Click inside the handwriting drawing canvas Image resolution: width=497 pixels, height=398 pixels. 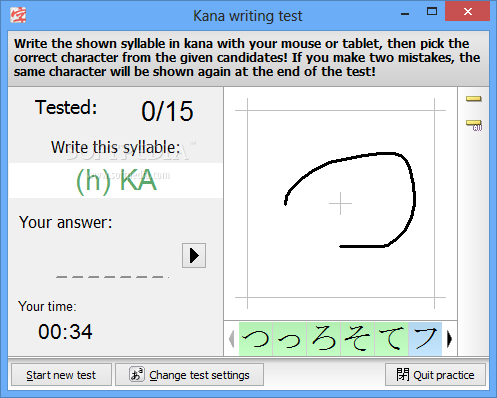(x=340, y=203)
